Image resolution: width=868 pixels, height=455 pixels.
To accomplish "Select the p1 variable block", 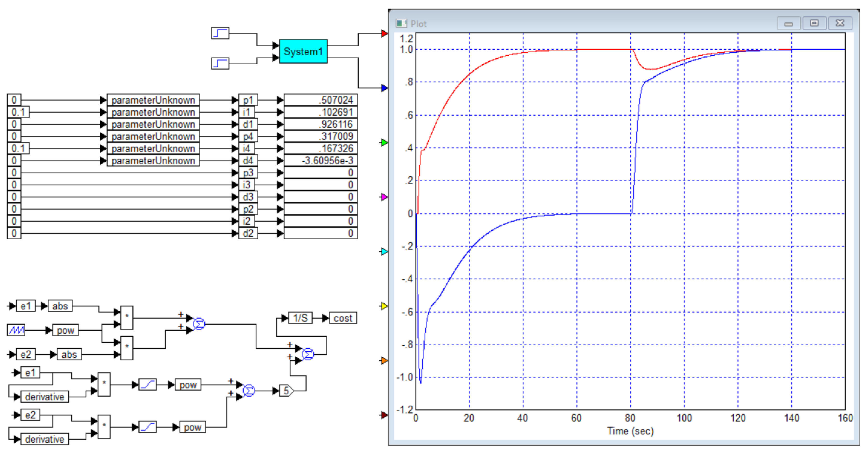I will pyautogui.click(x=248, y=100).
